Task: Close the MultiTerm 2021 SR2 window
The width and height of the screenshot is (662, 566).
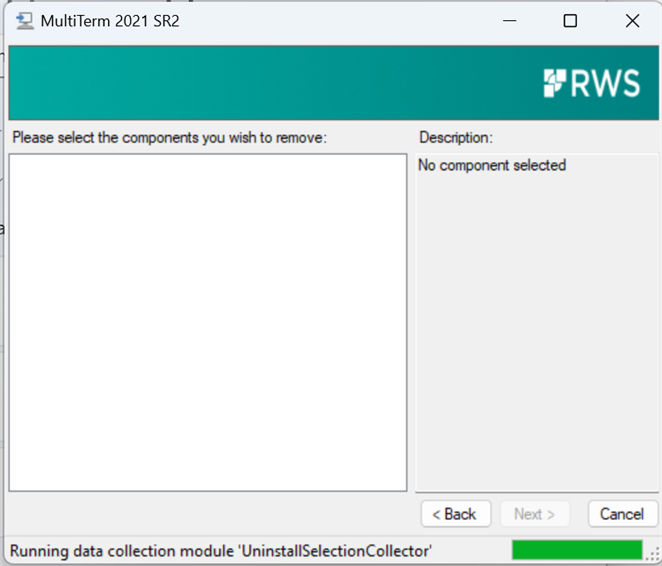Action: pyautogui.click(x=632, y=21)
